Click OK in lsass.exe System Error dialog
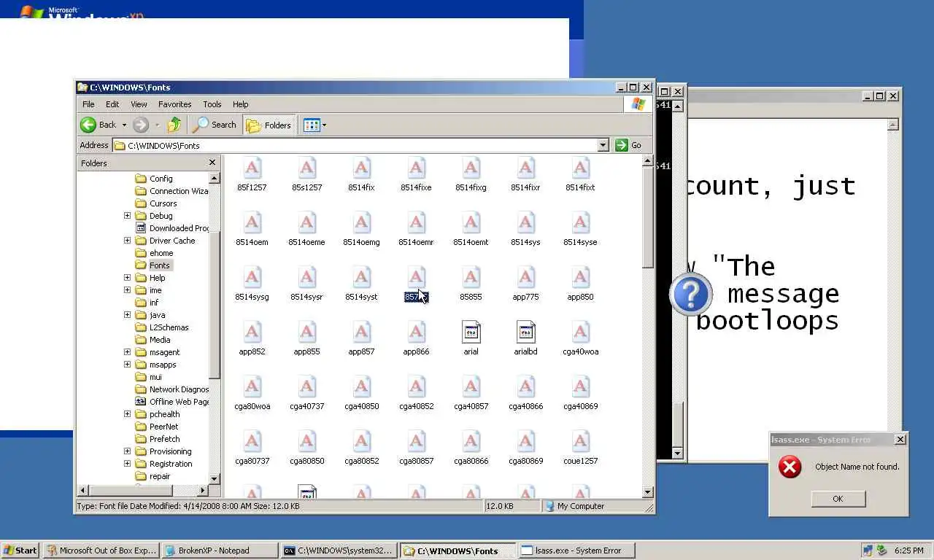Screen dimensions: 934x560 pyautogui.click(x=838, y=499)
